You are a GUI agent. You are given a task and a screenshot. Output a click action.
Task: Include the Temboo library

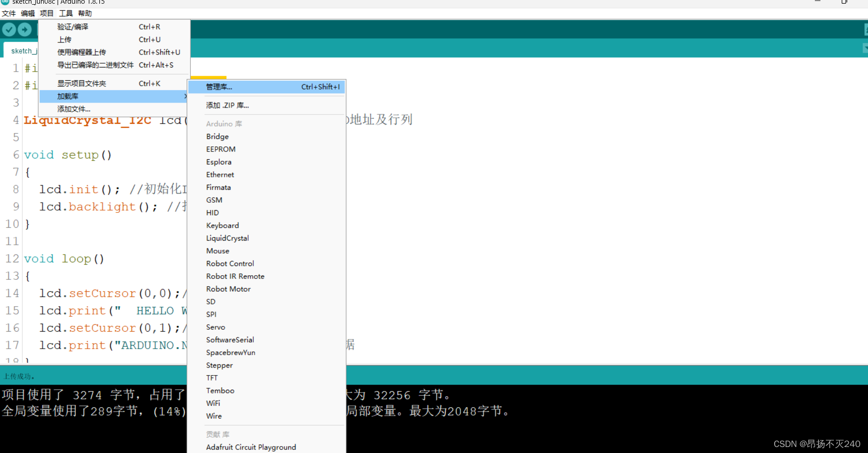click(267, 391)
